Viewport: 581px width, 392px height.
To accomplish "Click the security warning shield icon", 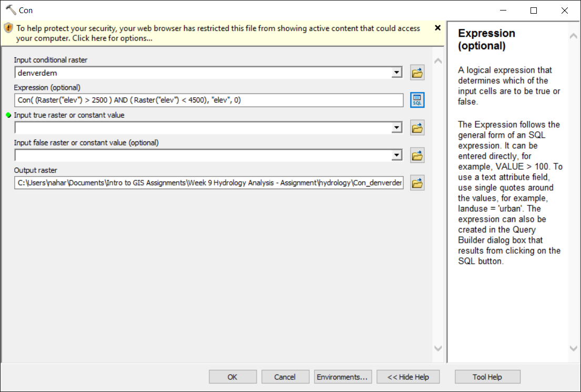I will click(x=8, y=28).
